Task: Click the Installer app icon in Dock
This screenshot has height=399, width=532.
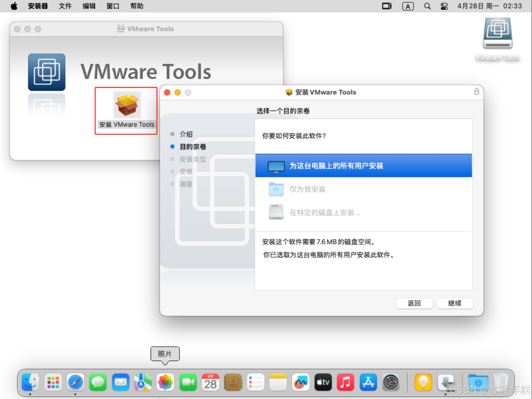Action: 446,382
